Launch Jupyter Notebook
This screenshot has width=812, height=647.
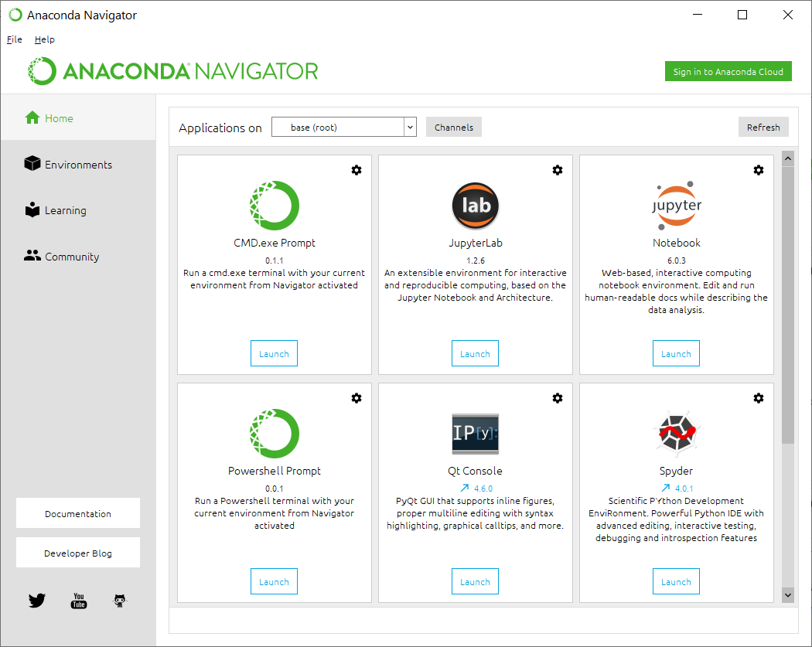[677, 353]
